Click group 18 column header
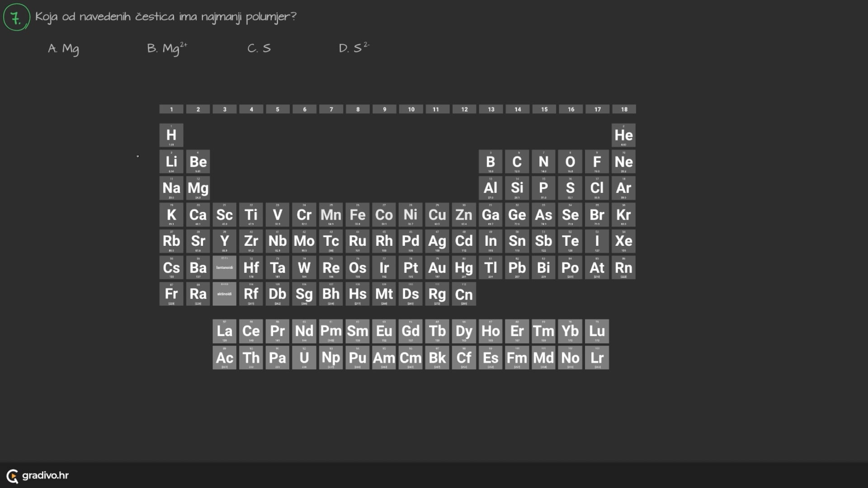Image resolution: width=868 pixels, height=488 pixels. tap(624, 109)
